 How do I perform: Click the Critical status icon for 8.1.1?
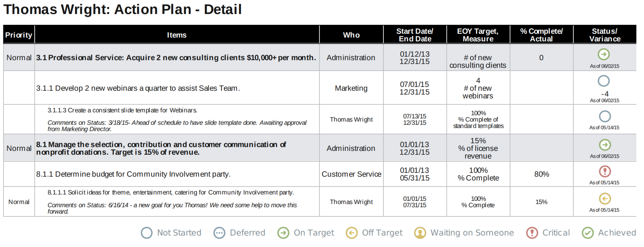coord(605,171)
